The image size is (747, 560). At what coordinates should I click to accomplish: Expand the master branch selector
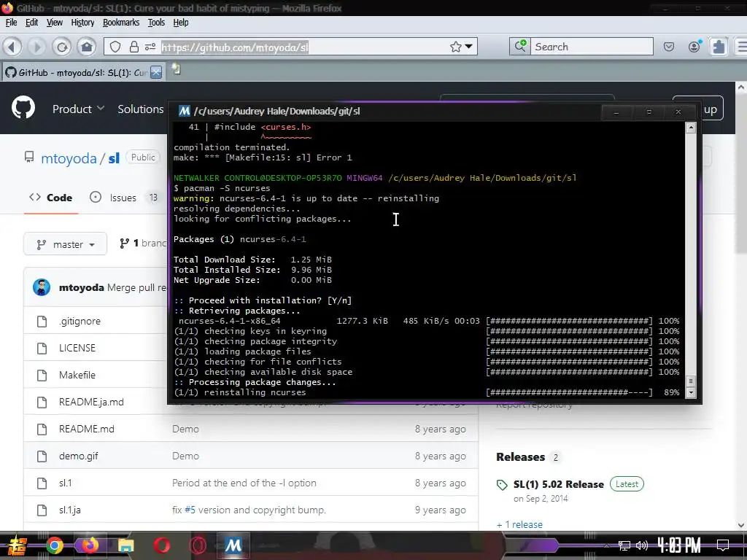coord(65,244)
